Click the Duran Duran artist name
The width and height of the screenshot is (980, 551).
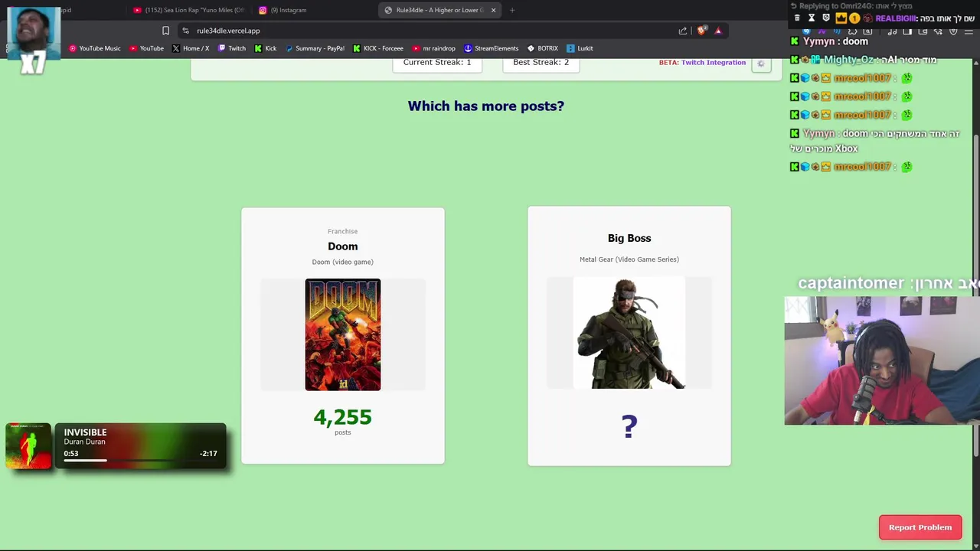point(84,442)
